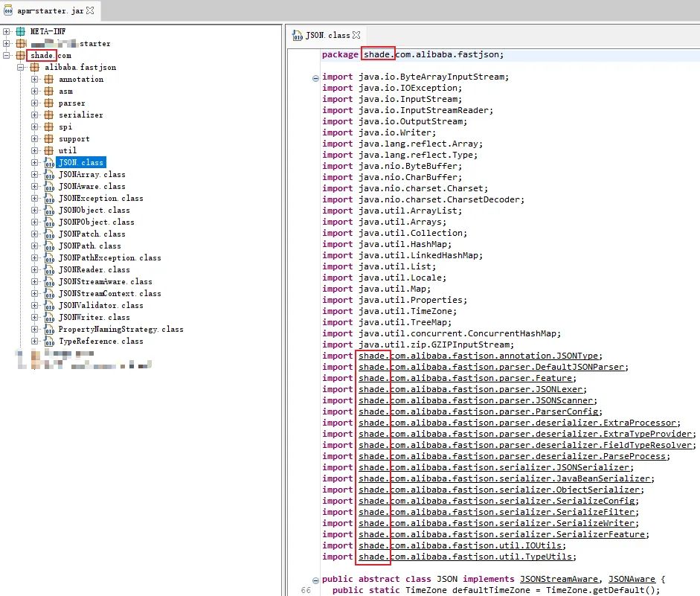This screenshot has width=700, height=596.
Task: Click the JSONValidator.class file icon
Action: click(49, 305)
